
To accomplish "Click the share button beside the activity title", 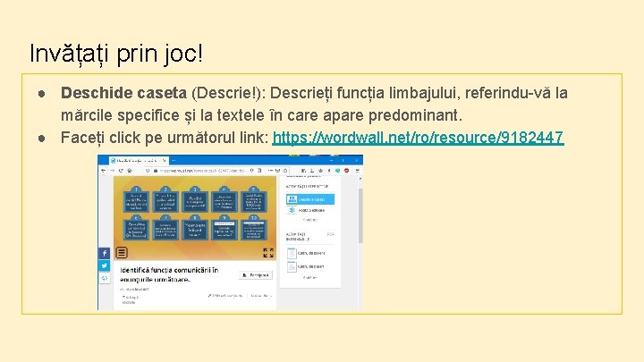I will [x=256, y=275].
